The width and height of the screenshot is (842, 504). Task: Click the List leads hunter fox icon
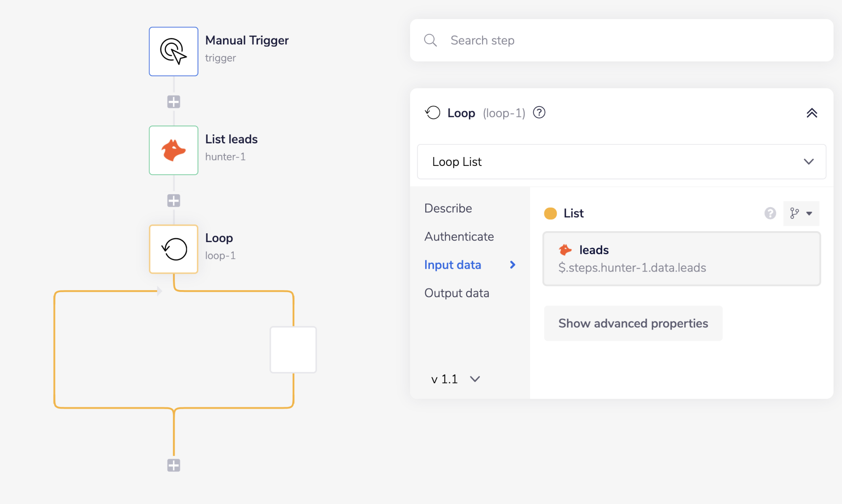point(173,150)
